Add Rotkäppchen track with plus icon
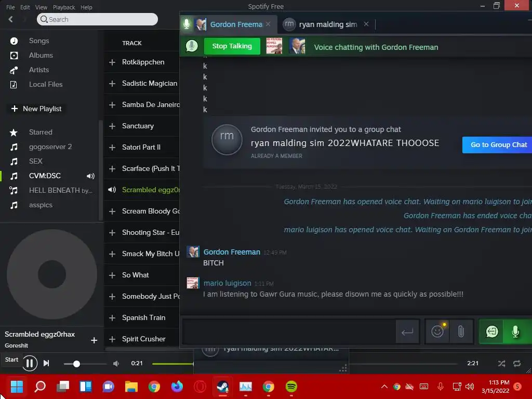Viewport: 532px width, 399px height. [x=112, y=62]
